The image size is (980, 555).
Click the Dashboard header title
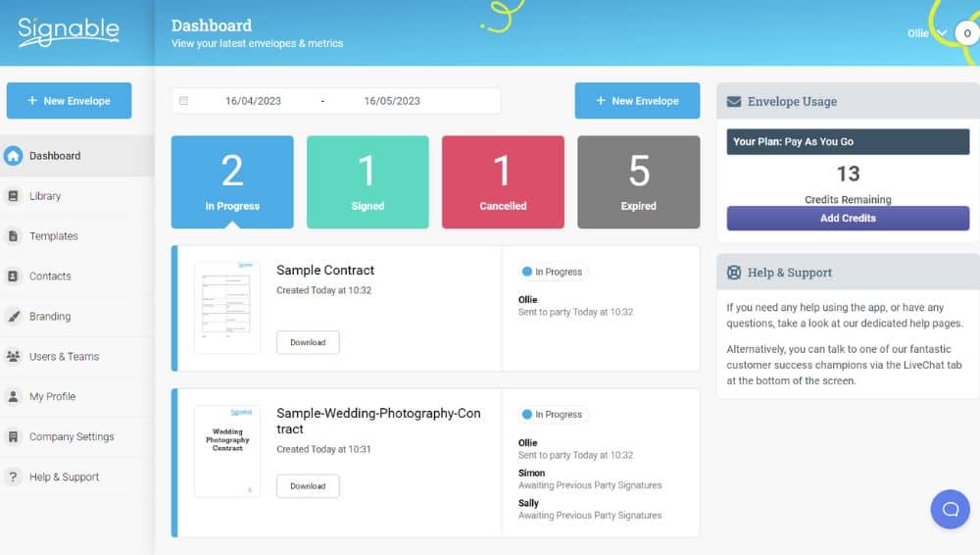click(212, 25)
